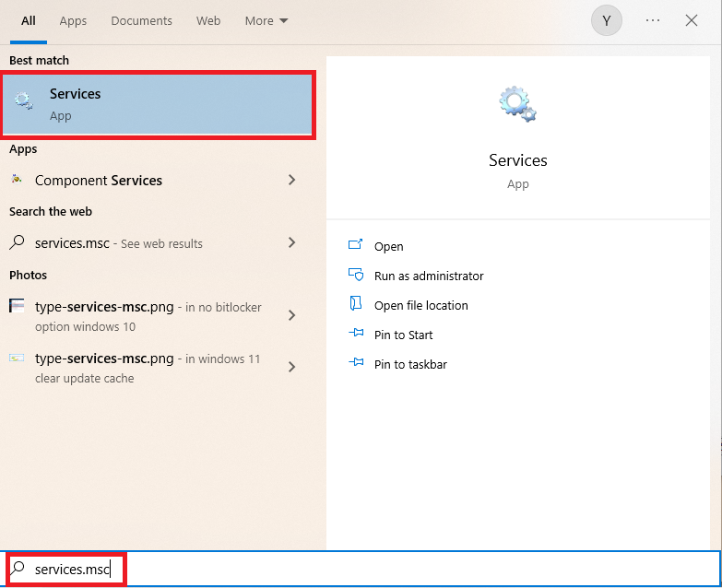The image size is (722, 588).
Task: Click thumbnail of no bitlocker type-services-msc.png
Action: coord(17,305)
